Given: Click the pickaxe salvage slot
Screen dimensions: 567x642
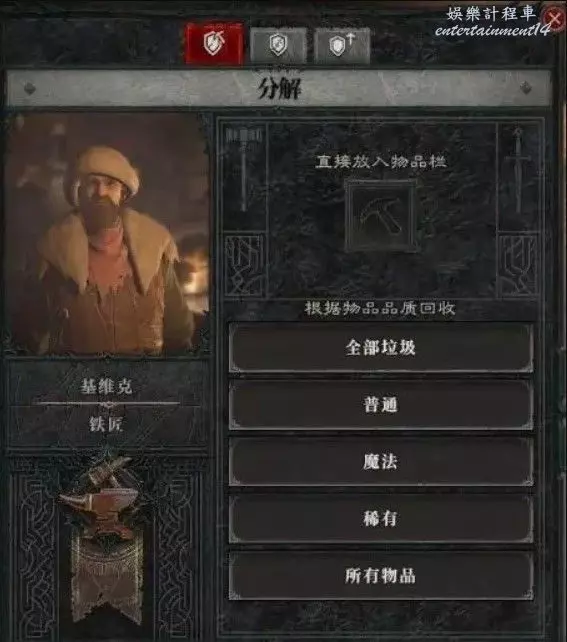Looking at the screenshot, I should [381, 215].
